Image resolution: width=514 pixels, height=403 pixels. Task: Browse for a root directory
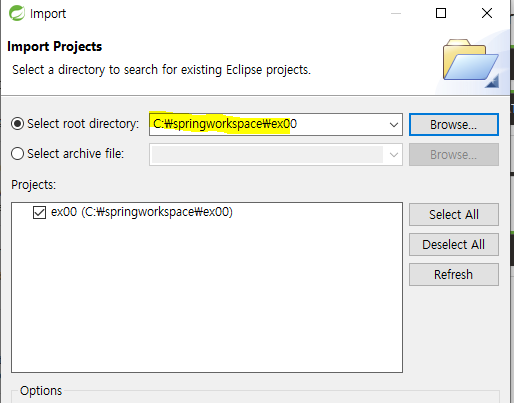click(454, 125)
